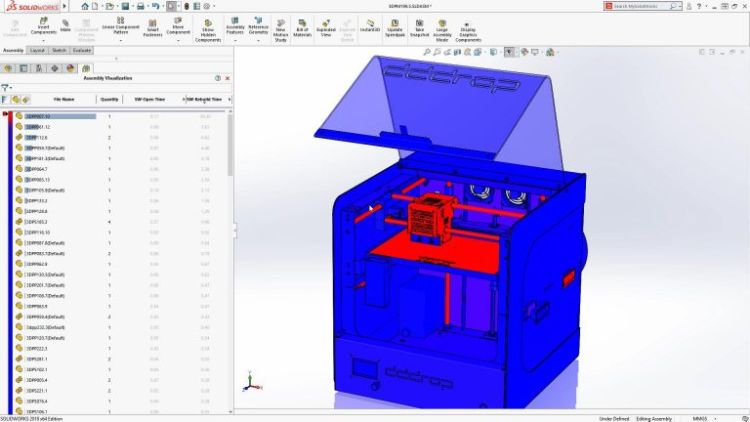Sort by Quantity column header

pyautogui.click(x=110, y=100)
